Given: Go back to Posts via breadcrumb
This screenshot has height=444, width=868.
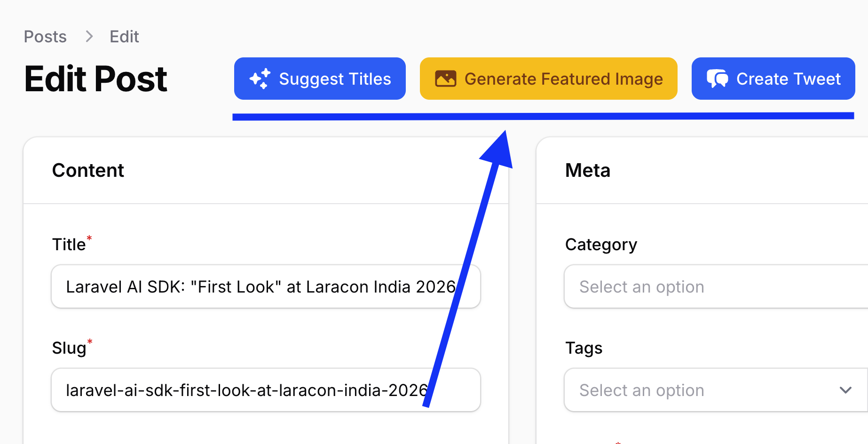Looking at the screenshot, I should click(45, 36).
